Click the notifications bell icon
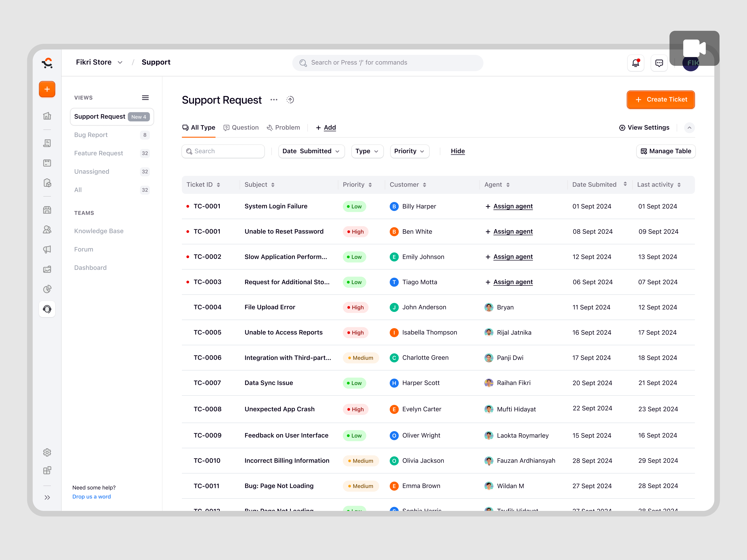 [x=636, y=63]
